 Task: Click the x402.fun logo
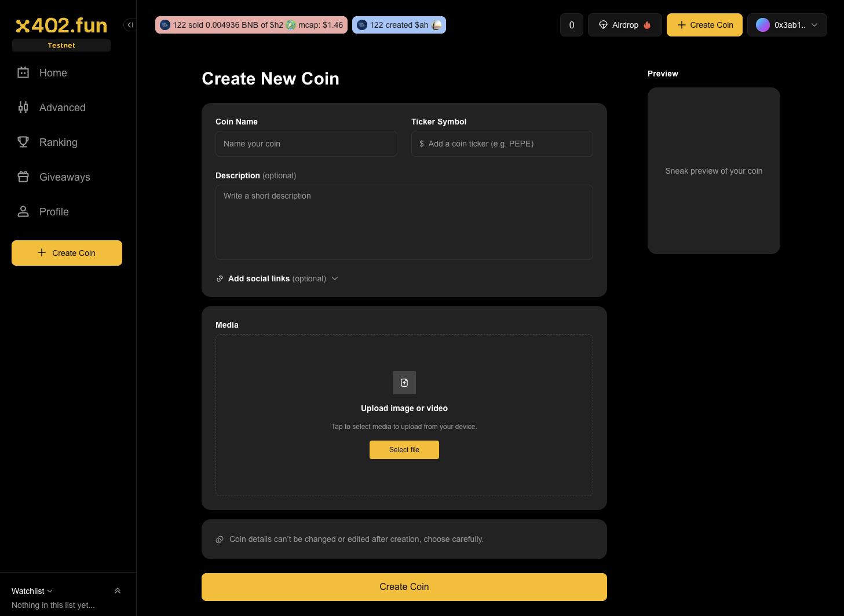61,25
